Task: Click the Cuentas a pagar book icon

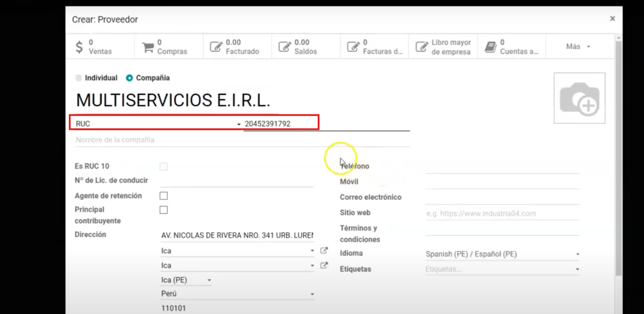Action: coord(490,46)
